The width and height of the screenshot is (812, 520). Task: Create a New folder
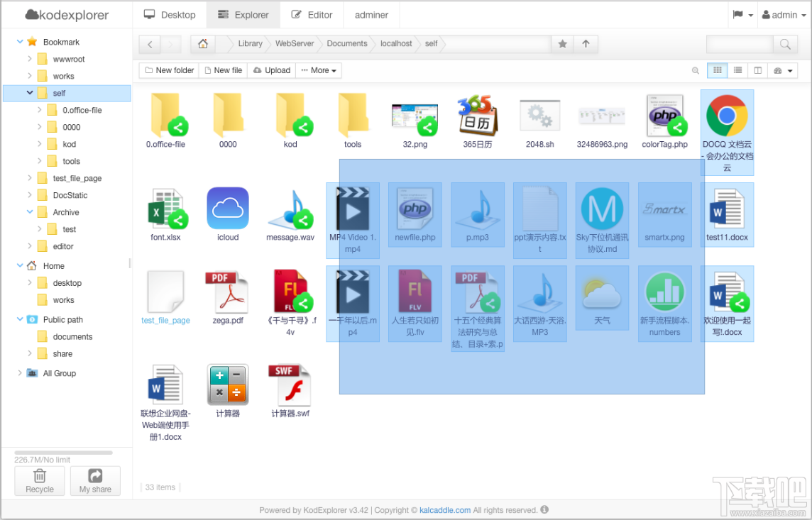click(170, 70)
